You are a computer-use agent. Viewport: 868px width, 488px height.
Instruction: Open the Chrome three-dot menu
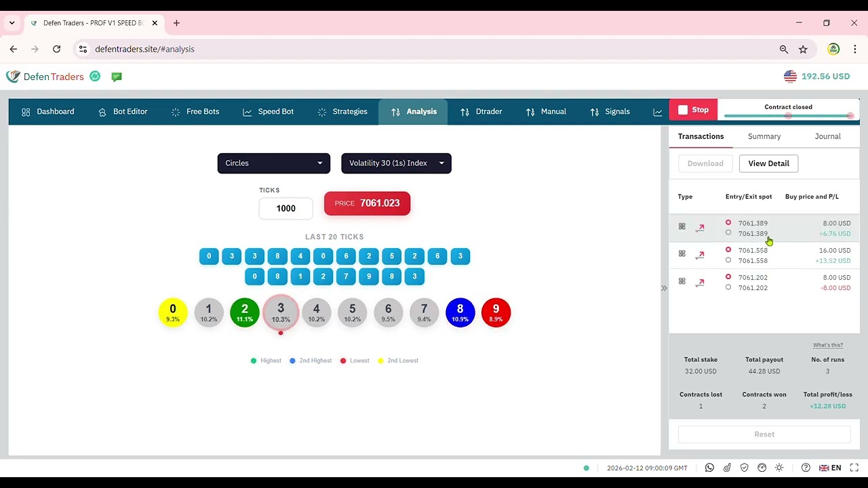pos(854,49)
